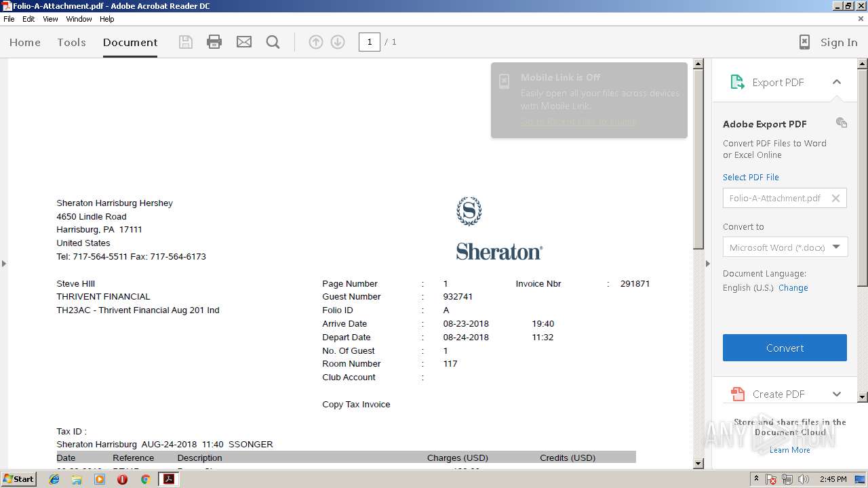
Task: Click the copy icon beside Adobe Export PDF
Action: [x=842, y=123]
